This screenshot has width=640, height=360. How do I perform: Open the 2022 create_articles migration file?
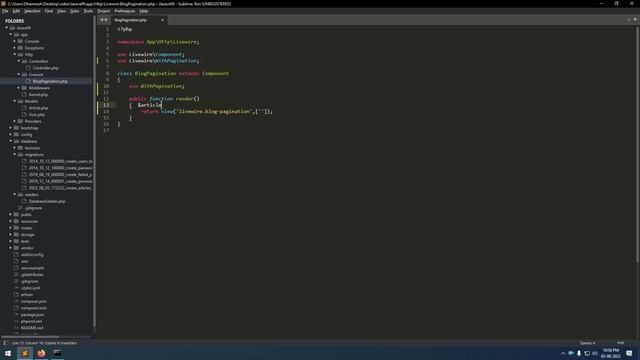pos(60,188)
